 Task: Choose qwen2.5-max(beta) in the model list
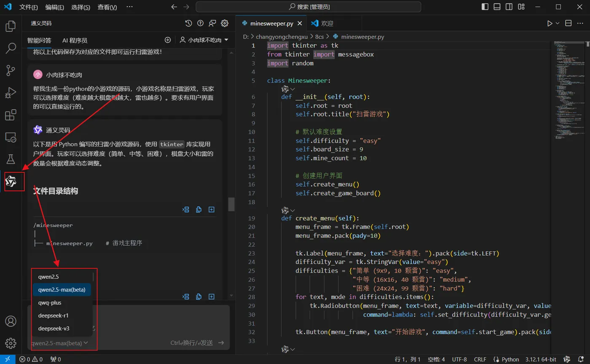[62, 289]
